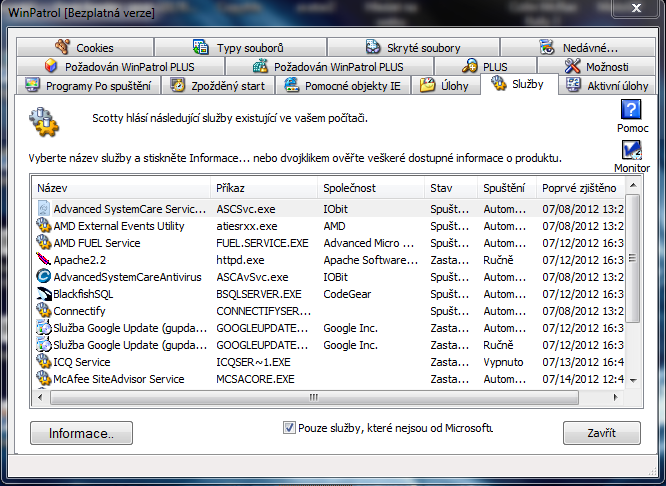This screenshot has height=486, width=666.
Task: Select the CONNECTIFYSER... command cell
Action: coord(263,311)
